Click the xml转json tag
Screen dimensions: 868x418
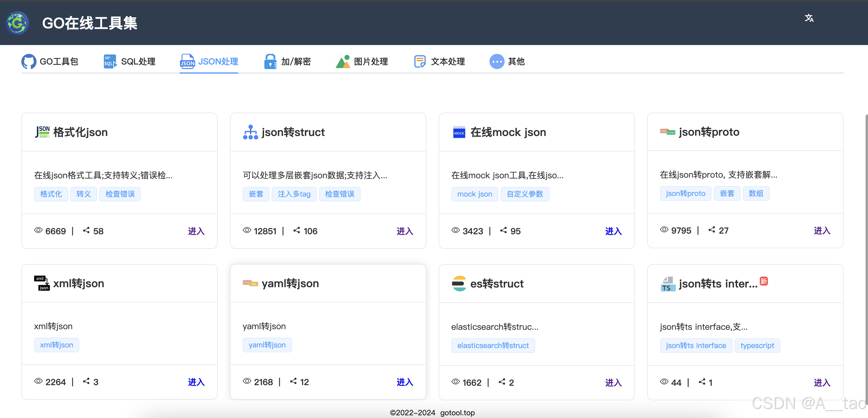pyautogui.click(x=56, y=345)
